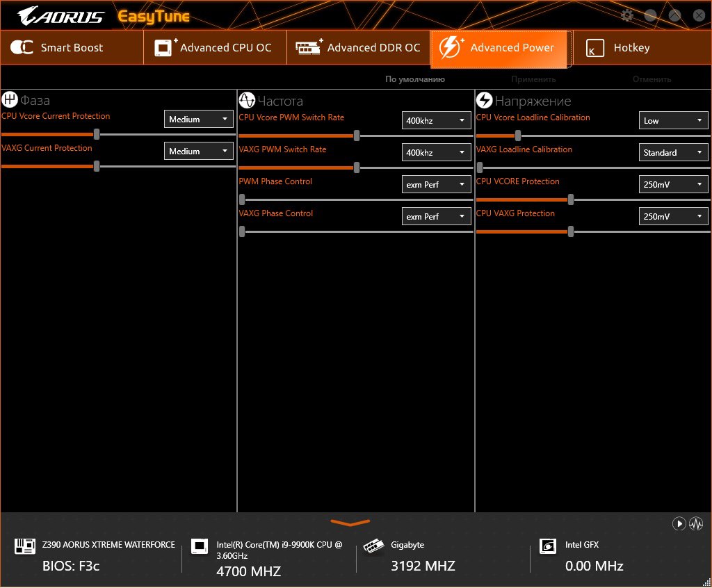Click the play button in bottom panel
Viewport: 712px width, 588px height.
[x=679, y=523]
